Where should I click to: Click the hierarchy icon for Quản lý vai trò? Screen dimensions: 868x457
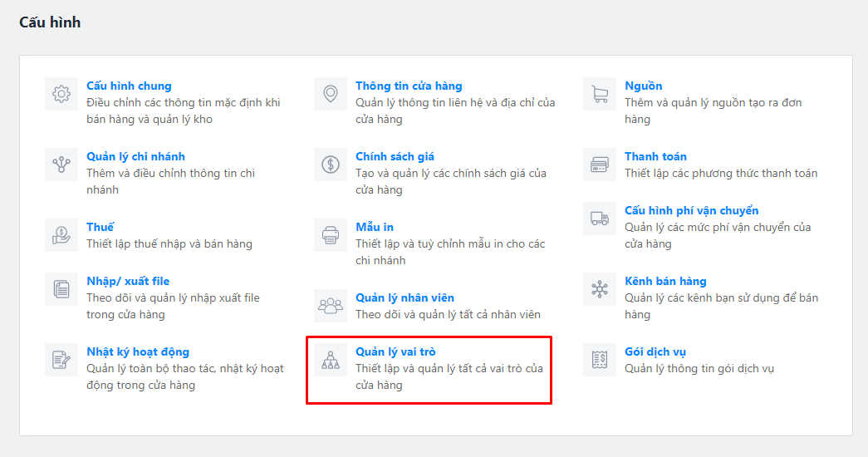pos(331,360)
